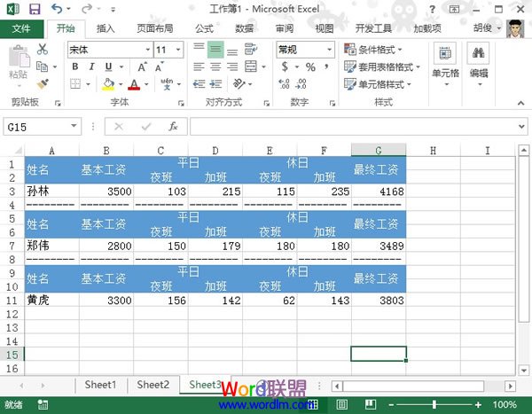Switch to the Data tab
The image size is (532, 414).
click(245, 28)
